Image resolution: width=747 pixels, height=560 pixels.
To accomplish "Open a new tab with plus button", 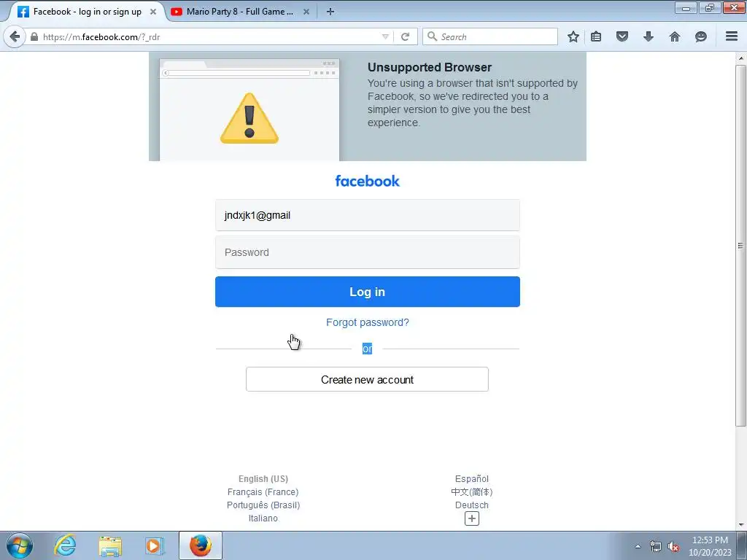I will pyautogui.click(x=330, y=12).
